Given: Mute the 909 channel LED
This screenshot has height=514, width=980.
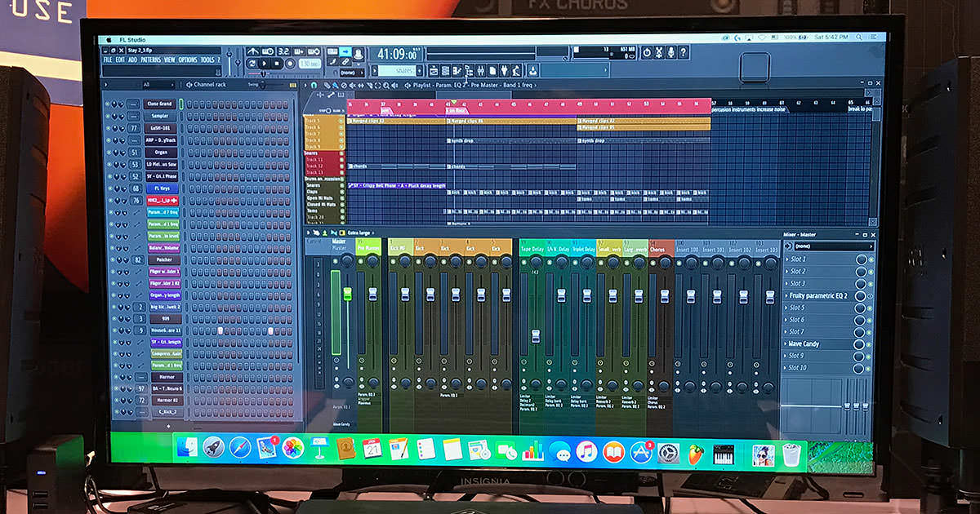Looking at the screenshot, I should tap(114, 319).
